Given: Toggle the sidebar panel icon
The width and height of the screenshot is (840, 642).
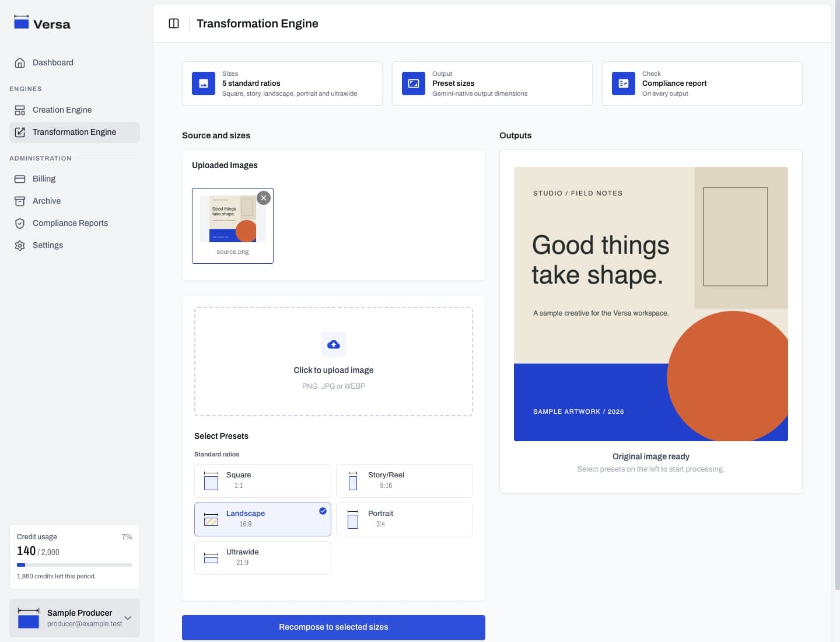Looking at the screenshot, I should pyautogui.click(x=174, y=23).
